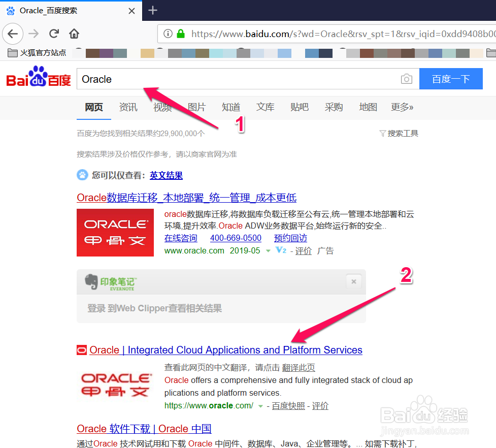Click the 百度一下 search button
This screenshot has width=496, height=448.
tap(451, 79)
